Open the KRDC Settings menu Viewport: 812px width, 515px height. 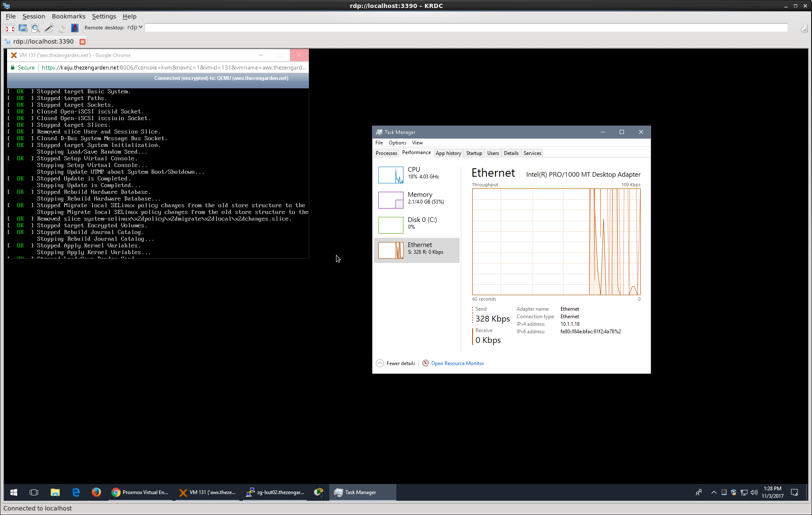point(104,16)
